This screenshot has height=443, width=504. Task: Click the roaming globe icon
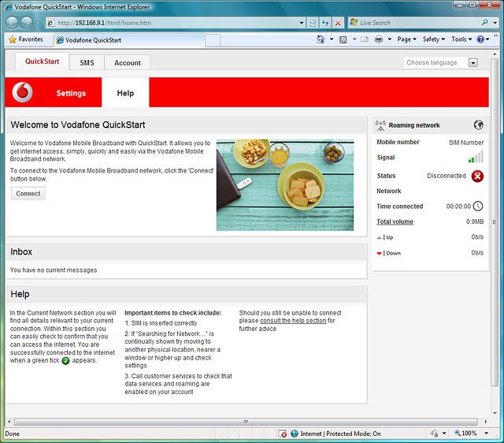[x=478, y=125]
